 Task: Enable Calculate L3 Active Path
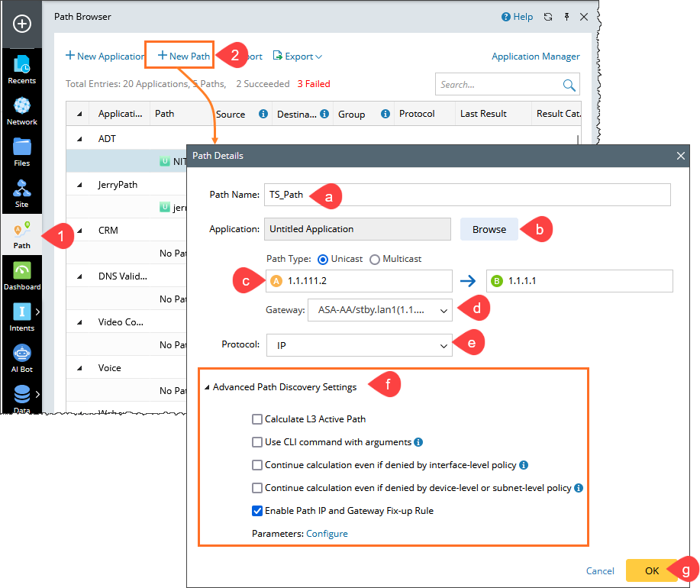coord(257,419)
